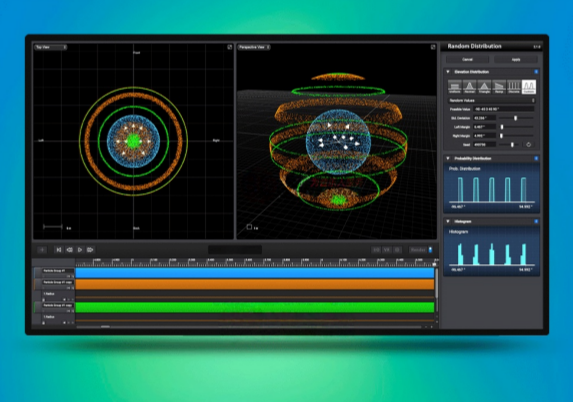The width and height of the screenshot is (573, 402).
Task: Select the Discrete distribution icon
Action: (514, 87)
